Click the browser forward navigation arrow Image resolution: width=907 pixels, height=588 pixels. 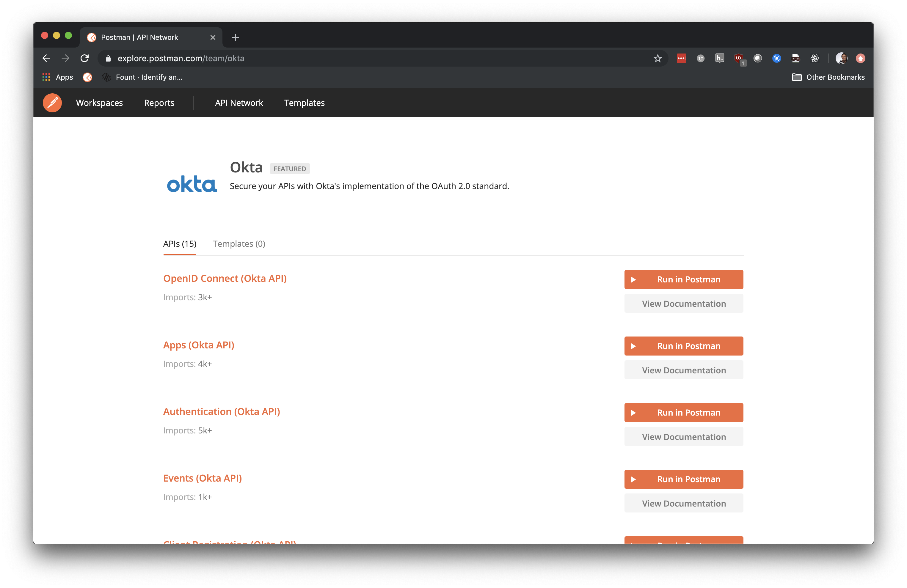65,58
